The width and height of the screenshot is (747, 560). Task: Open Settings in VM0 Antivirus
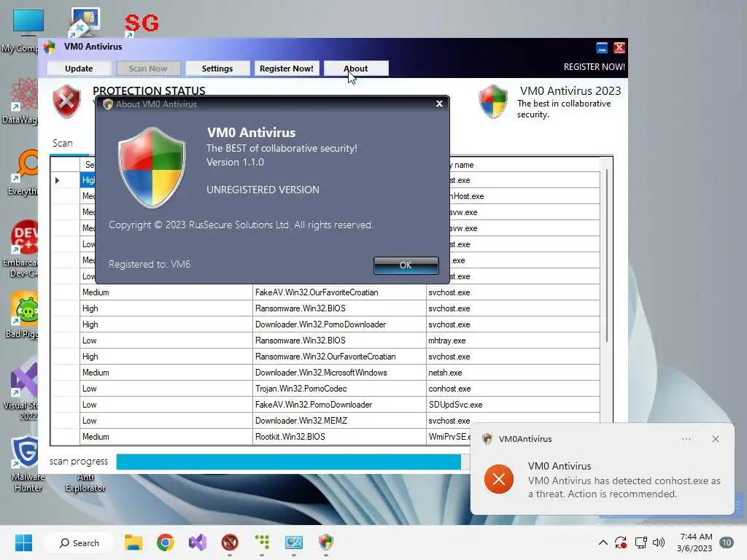[x=217, y=68]
